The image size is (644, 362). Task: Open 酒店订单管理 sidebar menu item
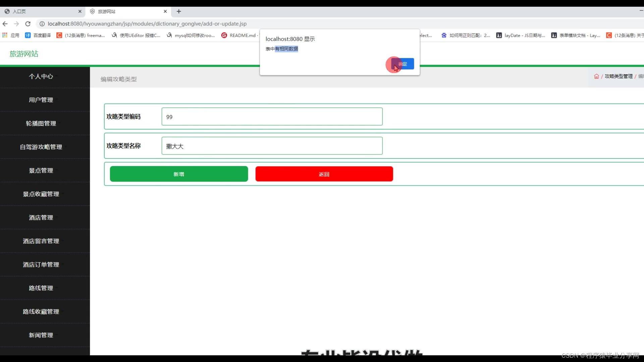(41, 265)
